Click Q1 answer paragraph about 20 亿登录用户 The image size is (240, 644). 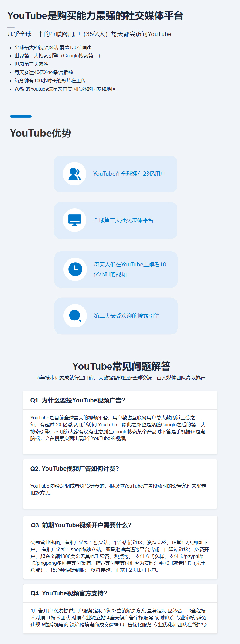(118, 428)
